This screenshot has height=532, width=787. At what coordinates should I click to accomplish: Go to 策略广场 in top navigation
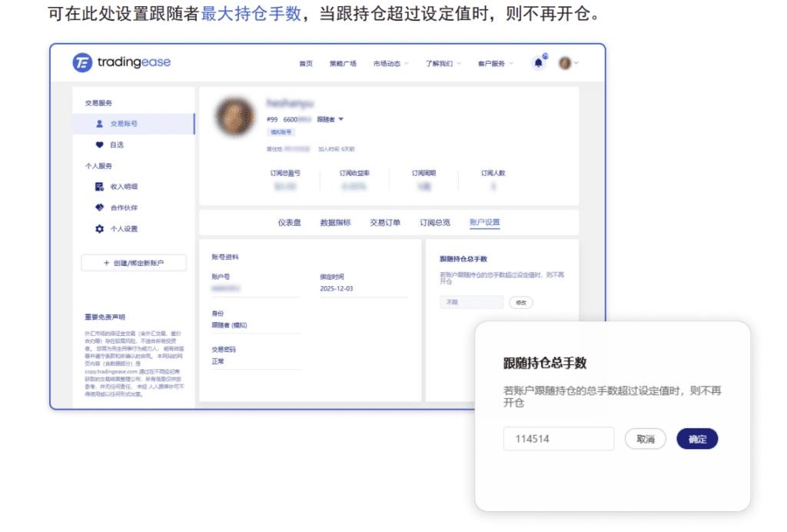point(343,64)
